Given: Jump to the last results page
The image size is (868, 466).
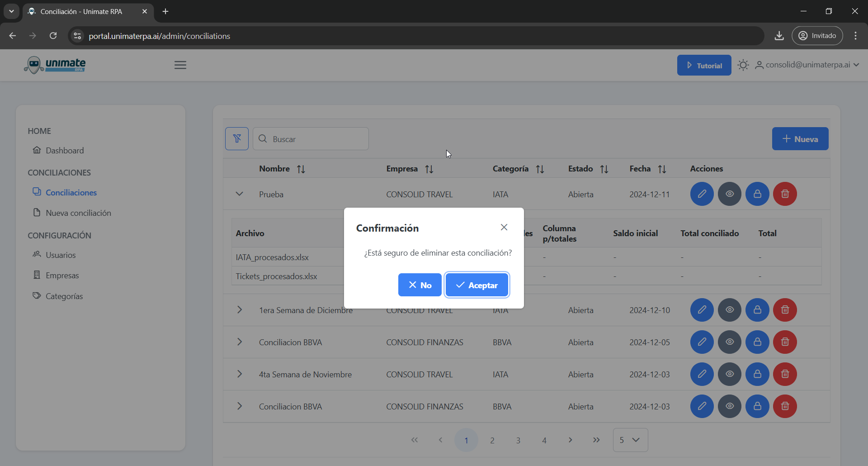Looking at the screenshot, I should click(x=596, y=440).
